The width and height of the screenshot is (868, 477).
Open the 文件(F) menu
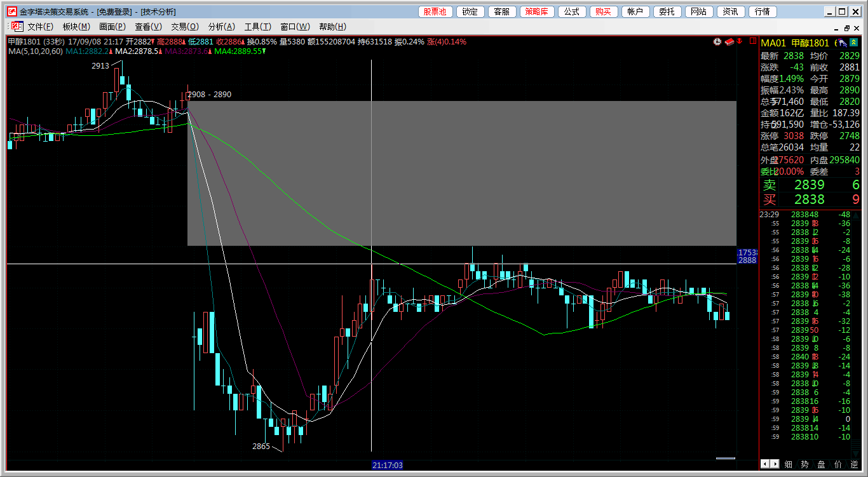click(x=41, y=27)
